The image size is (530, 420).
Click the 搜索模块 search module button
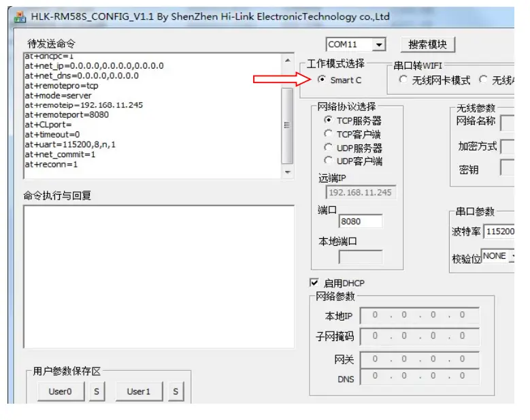click(427, 45)
